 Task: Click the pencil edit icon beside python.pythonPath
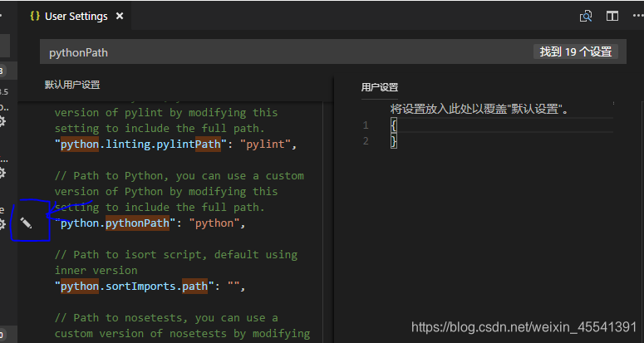26,223
